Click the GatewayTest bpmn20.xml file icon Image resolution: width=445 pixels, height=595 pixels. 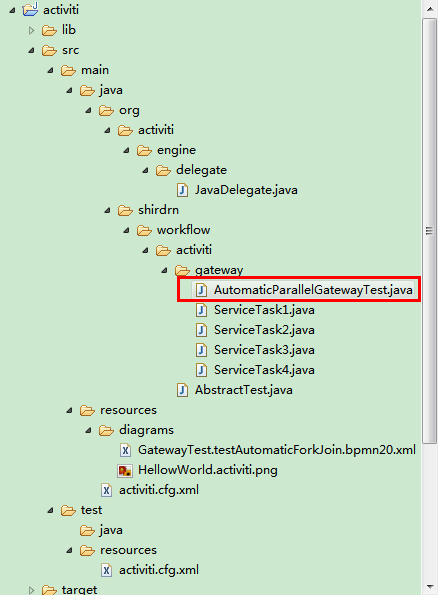pyautogui.click(x=125, y=450)
